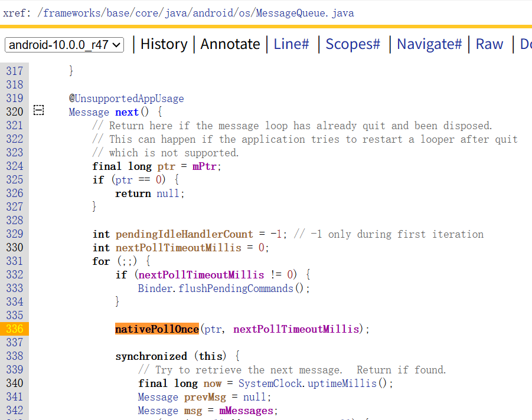Screen dimensions: 532x420
Task: Select line number 329
Action: (15, 234)
